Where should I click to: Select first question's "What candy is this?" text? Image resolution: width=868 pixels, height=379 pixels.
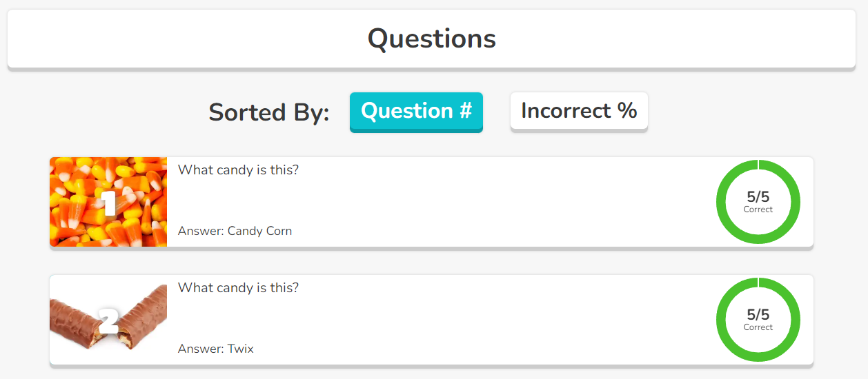click(238, 170)
